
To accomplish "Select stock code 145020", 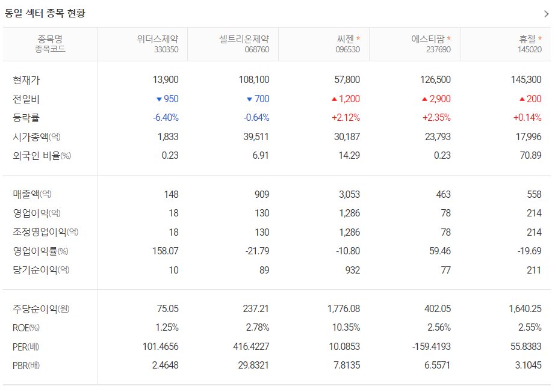I will (x=530, y=49).
